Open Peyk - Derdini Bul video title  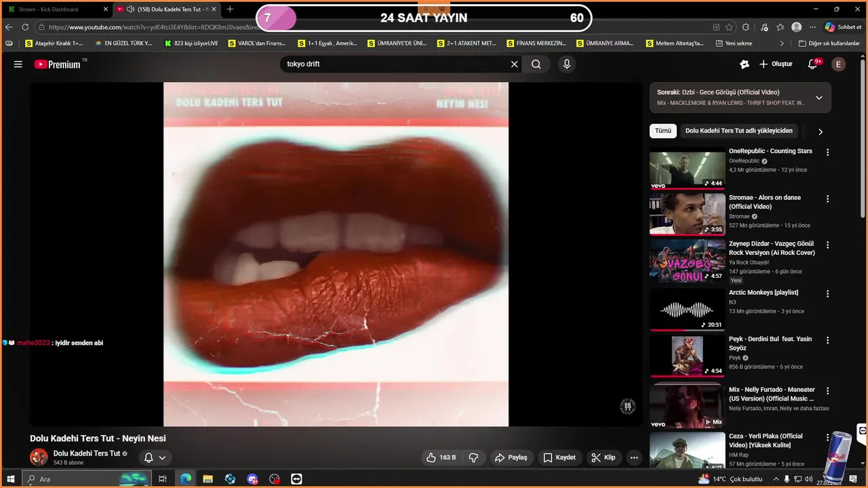click(x=770, y=344)
